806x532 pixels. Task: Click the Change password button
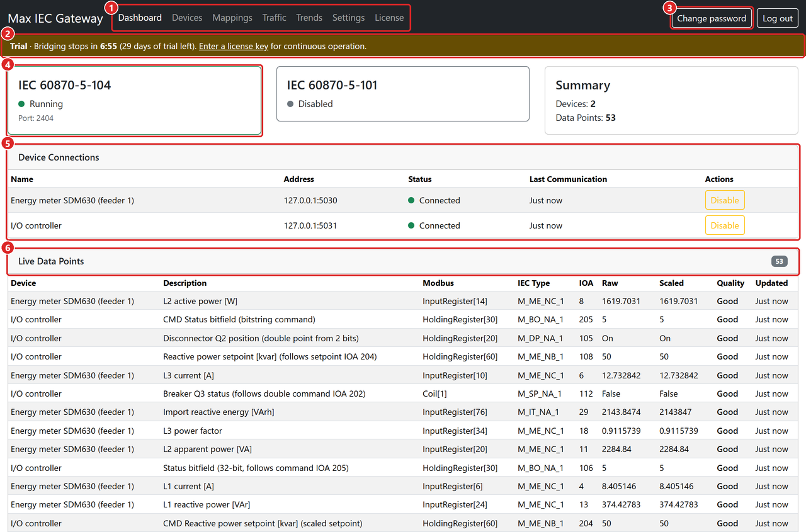tap(712, 18)
